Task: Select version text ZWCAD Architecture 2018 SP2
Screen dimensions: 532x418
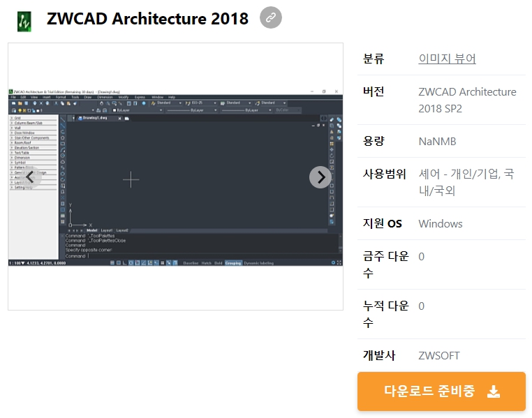Action: [467, 100]
